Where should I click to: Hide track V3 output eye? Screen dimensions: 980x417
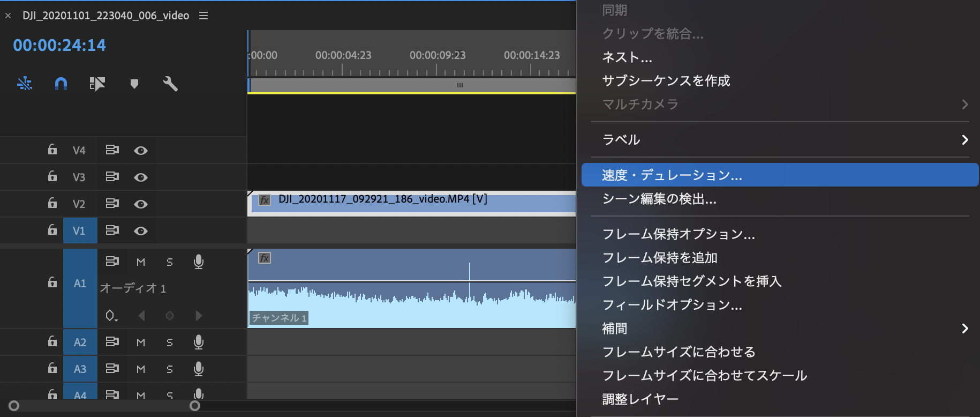click(141, 177)
